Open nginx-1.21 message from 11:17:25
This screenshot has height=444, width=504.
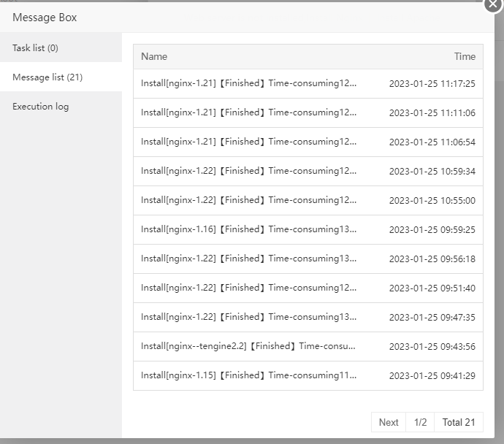(x=249, y=84)
